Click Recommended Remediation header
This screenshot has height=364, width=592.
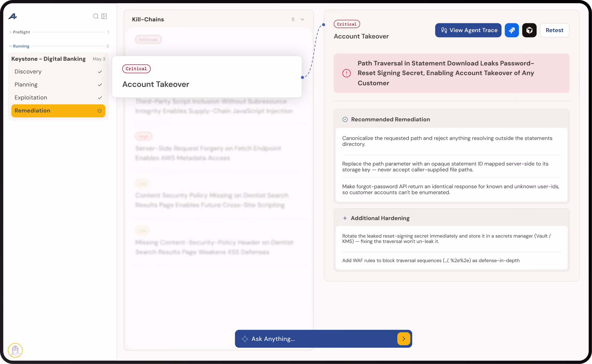click(x=391, y=119)
